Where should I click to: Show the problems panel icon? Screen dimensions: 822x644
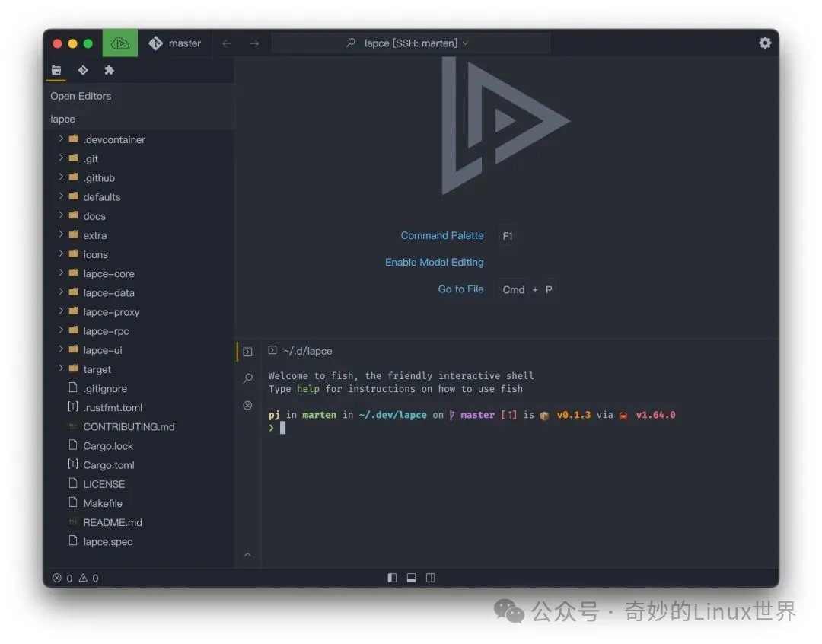pyautogui.click(x=247, y=406)
